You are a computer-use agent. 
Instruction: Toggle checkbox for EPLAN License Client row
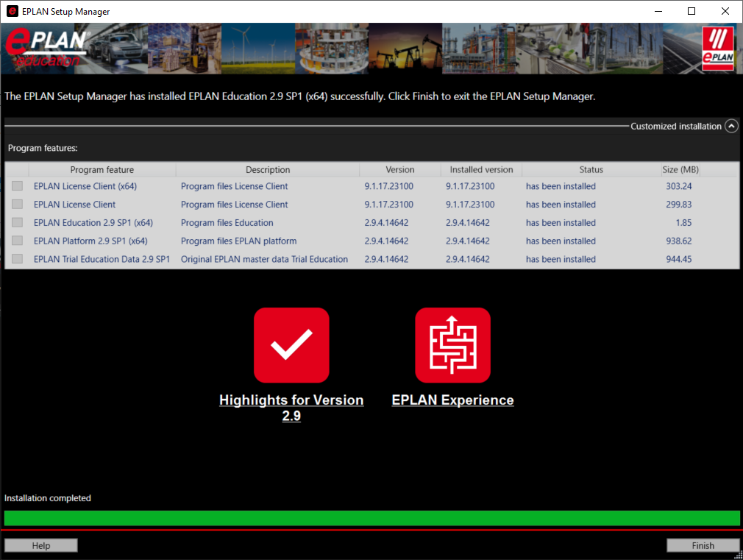click(17, 204)
